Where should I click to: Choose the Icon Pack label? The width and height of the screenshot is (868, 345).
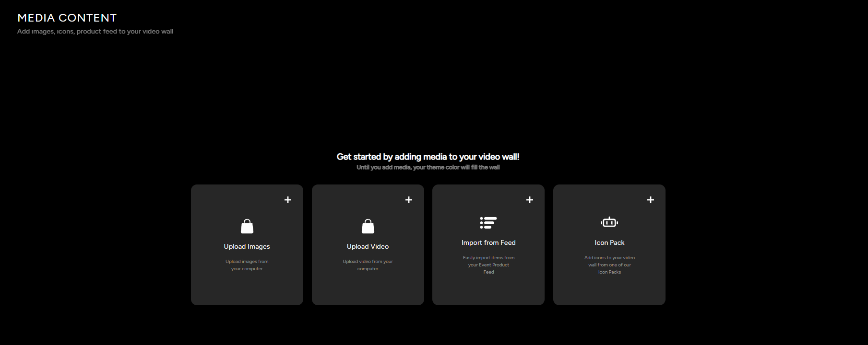coord(609,242)
